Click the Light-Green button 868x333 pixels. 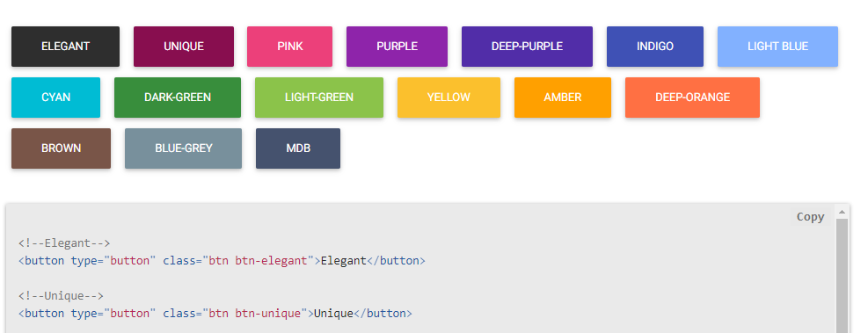(x=319, y=98)
